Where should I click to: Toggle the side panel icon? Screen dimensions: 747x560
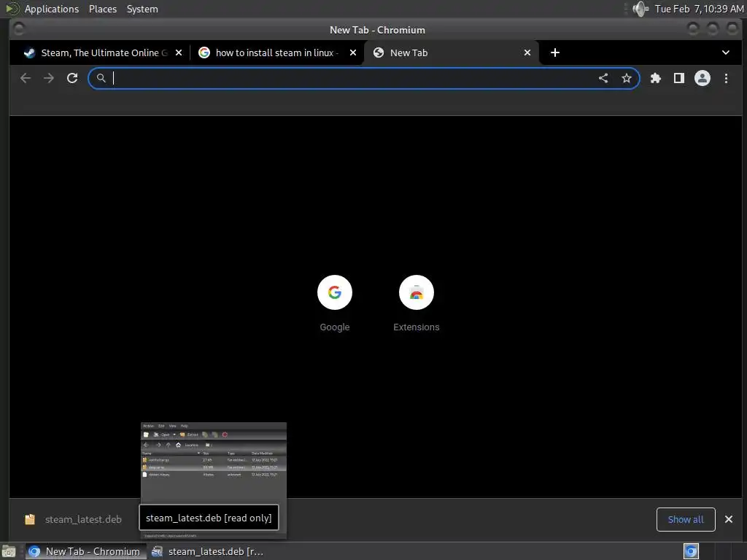[x=679, y=78]
